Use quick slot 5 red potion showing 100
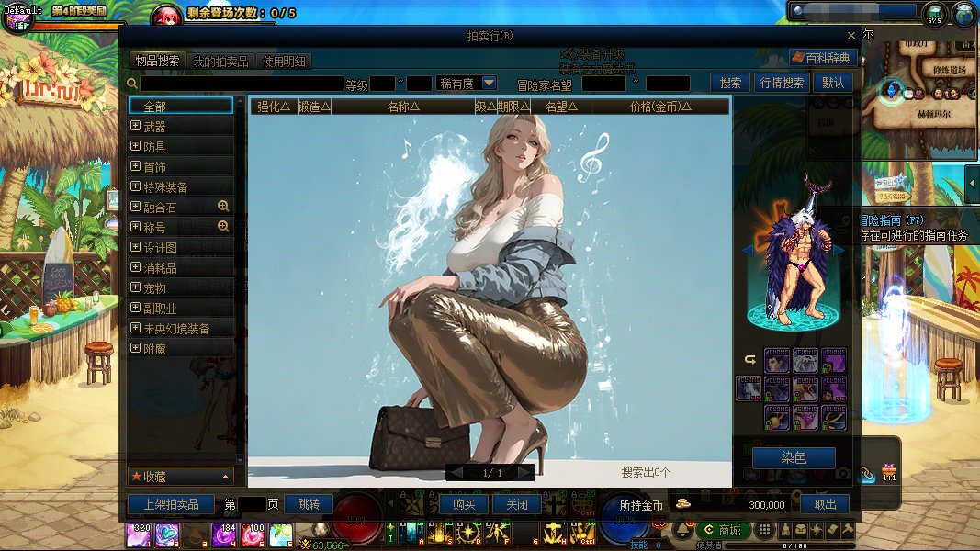This screenshot has width=980, height=551. [253, 535]
